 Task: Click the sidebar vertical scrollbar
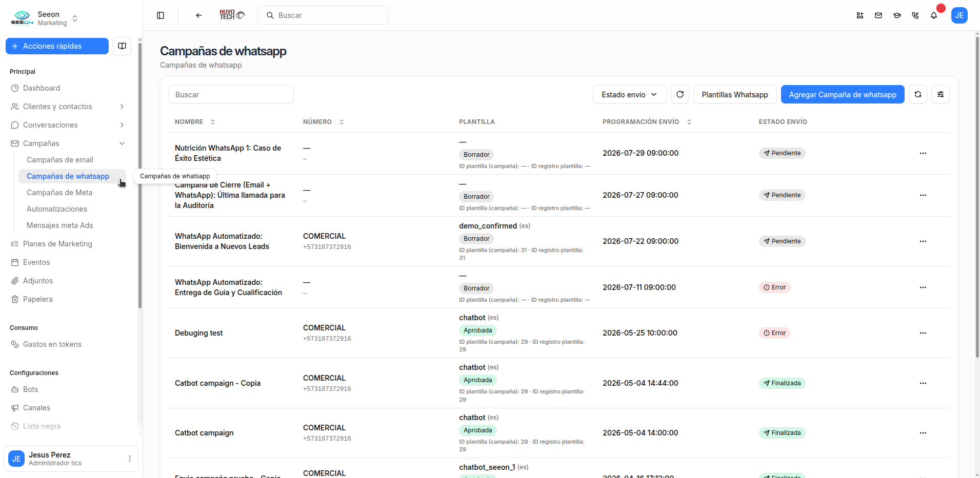(x=140, y=176)
